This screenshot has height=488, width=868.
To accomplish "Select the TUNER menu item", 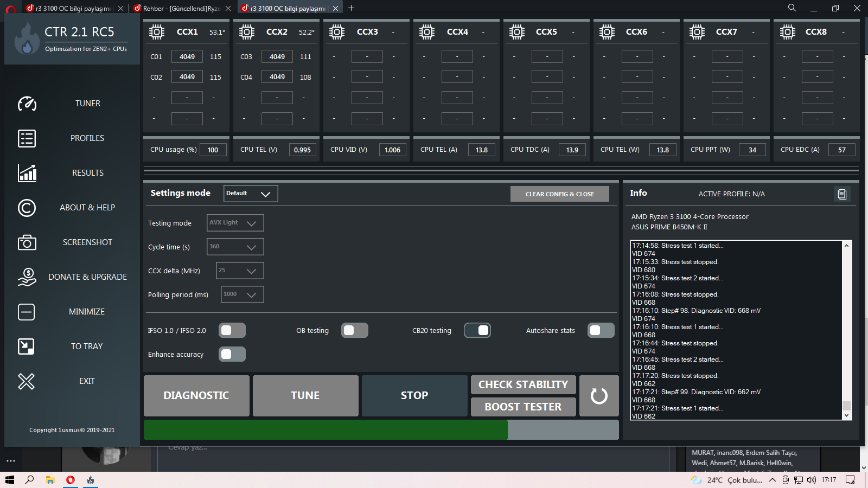I will tap(88, 104).
